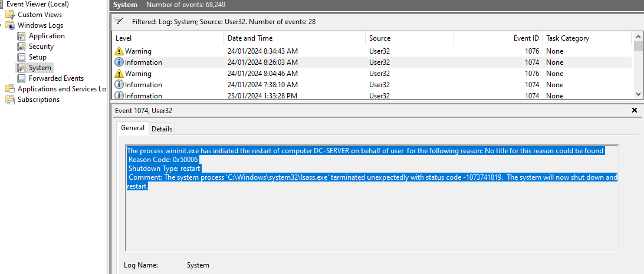Sort events by Event ID column

[x=498, y=38]
